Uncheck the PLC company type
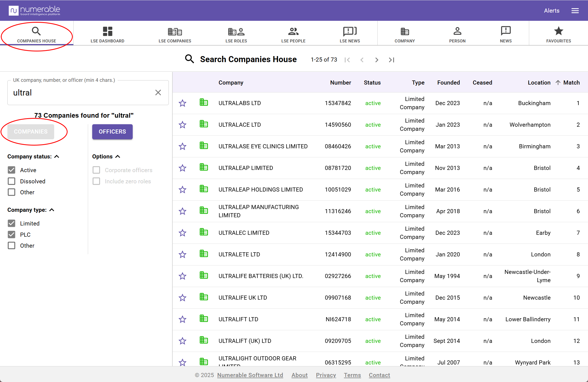 click(x=11, y=235)
